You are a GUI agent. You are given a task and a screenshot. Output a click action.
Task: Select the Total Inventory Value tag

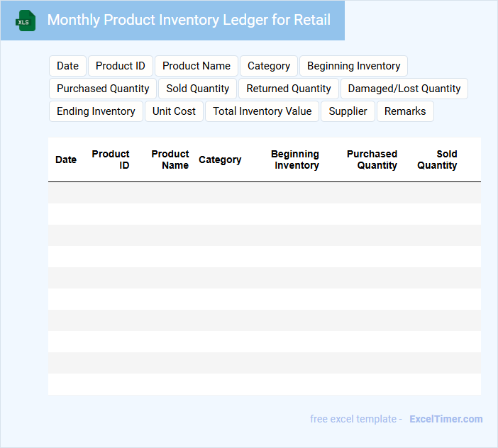pos(262,111)
